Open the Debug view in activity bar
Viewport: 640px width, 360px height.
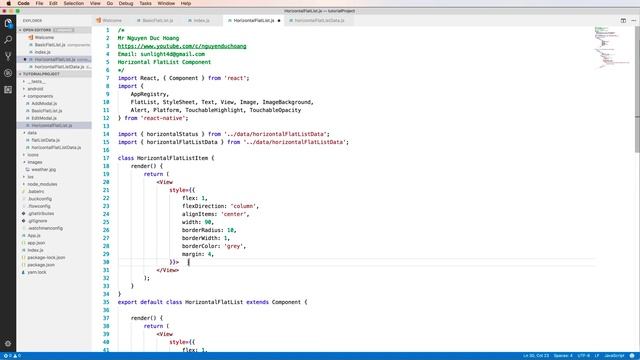point(8,73)
